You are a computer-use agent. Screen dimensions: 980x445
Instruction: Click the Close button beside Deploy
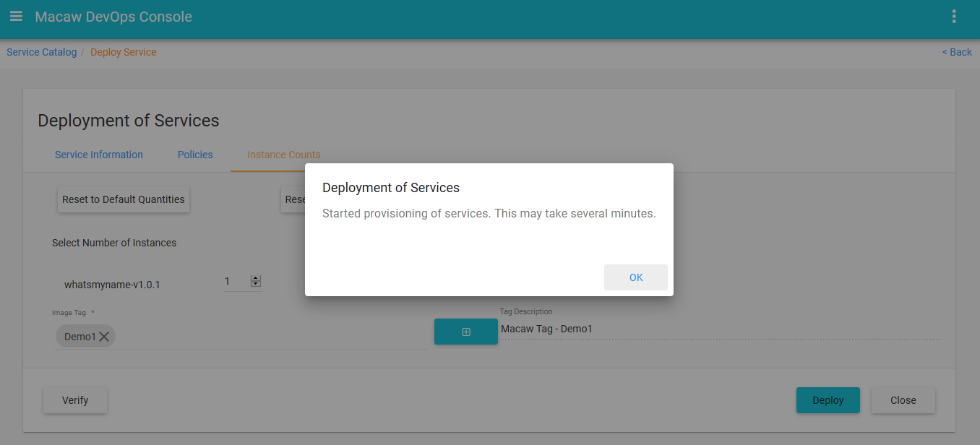(x=903, y=400)
